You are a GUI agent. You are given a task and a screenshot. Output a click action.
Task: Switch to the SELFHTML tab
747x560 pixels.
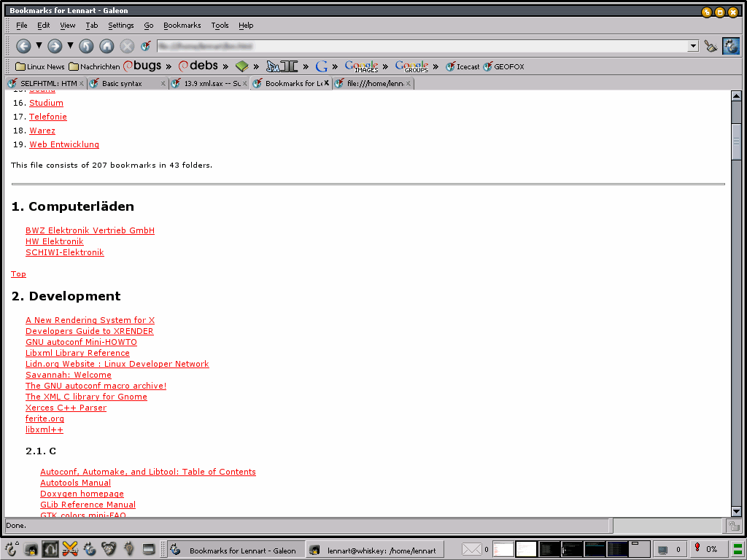(46, 83)
